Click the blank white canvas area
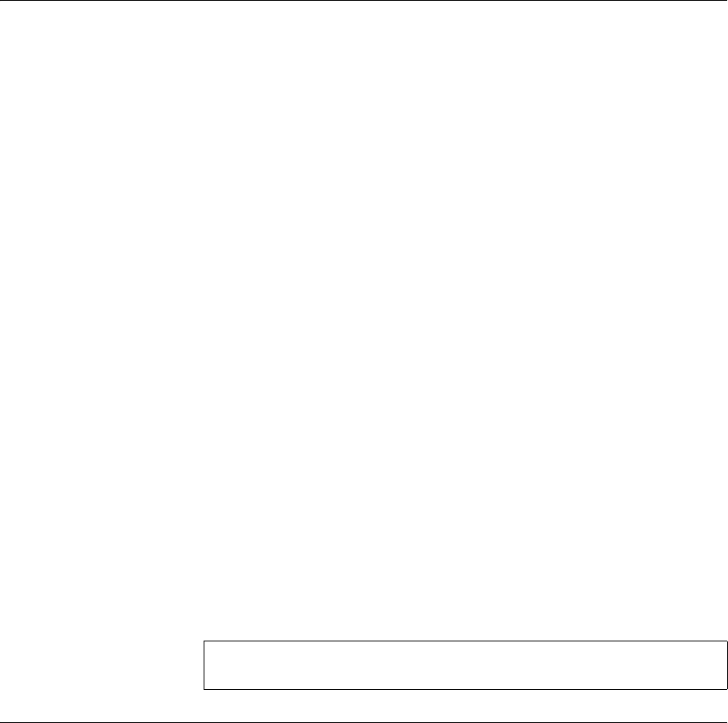 (364, 320)
